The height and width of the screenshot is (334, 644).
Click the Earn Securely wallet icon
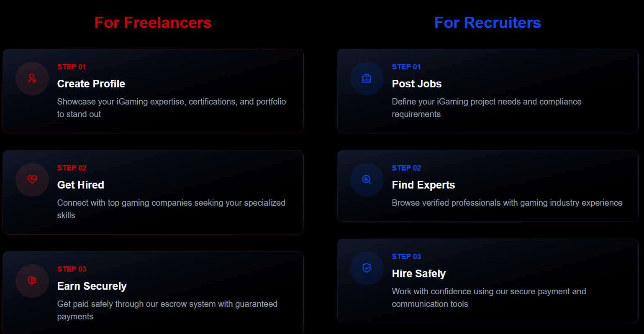tap(32, 281)
